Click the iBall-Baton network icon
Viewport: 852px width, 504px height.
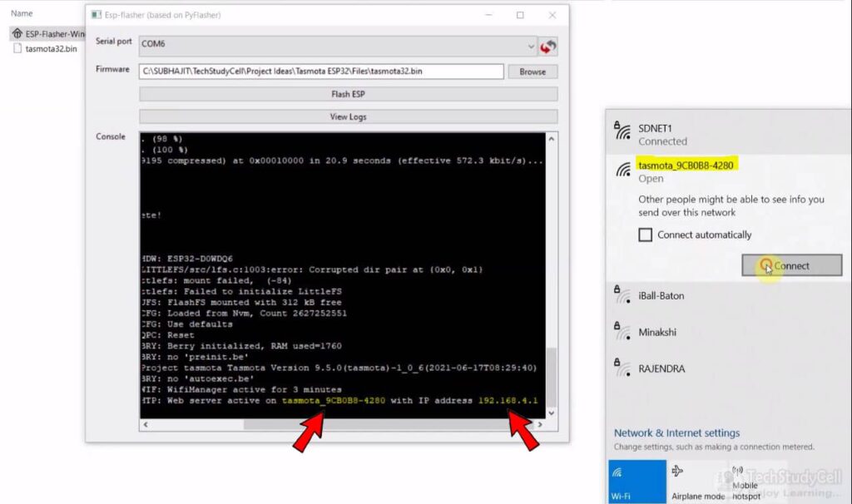(622, 297)
